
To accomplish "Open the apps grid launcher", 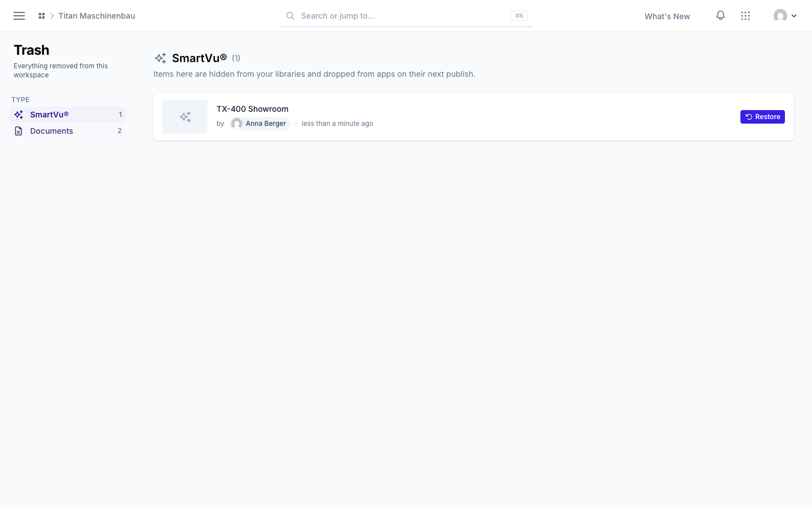I will click(745, 16).
